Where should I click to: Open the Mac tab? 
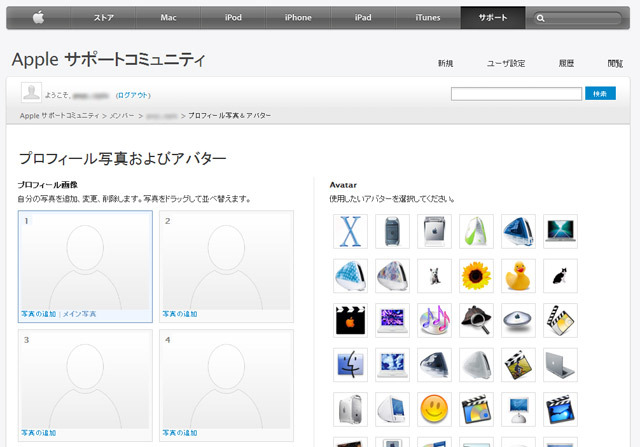pyautogui.click(x=168, y=18)
